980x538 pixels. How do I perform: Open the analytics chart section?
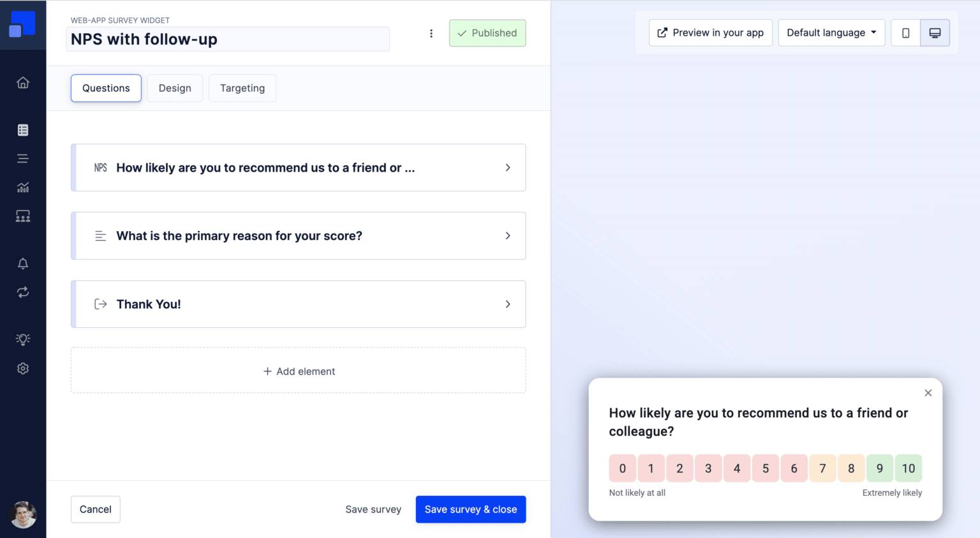pos(23,187)
